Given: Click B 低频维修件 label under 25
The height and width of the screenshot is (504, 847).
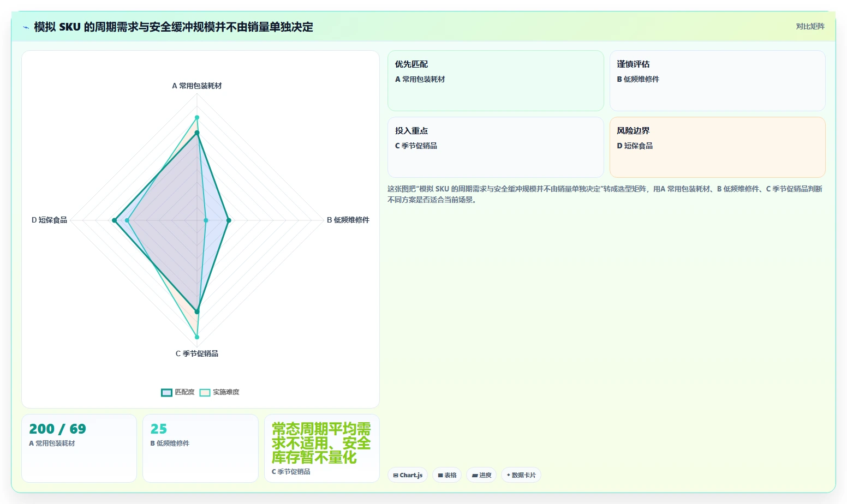Looking at the screenshot, I should [170, 443].
